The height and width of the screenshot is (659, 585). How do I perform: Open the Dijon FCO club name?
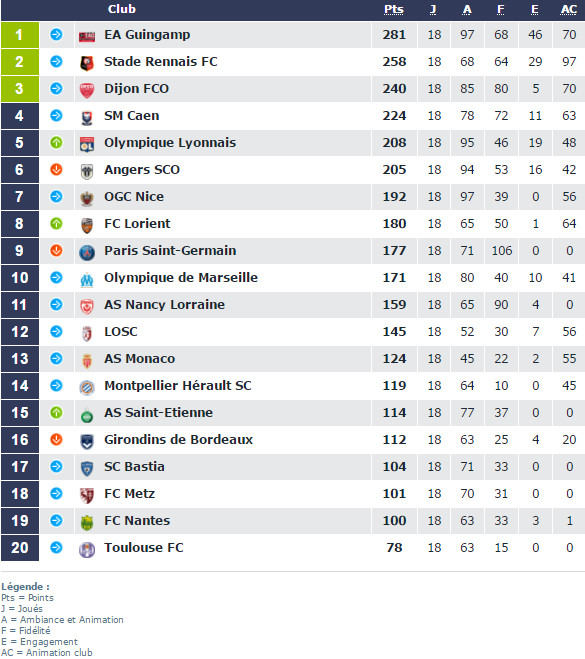(x=136, y=89)
